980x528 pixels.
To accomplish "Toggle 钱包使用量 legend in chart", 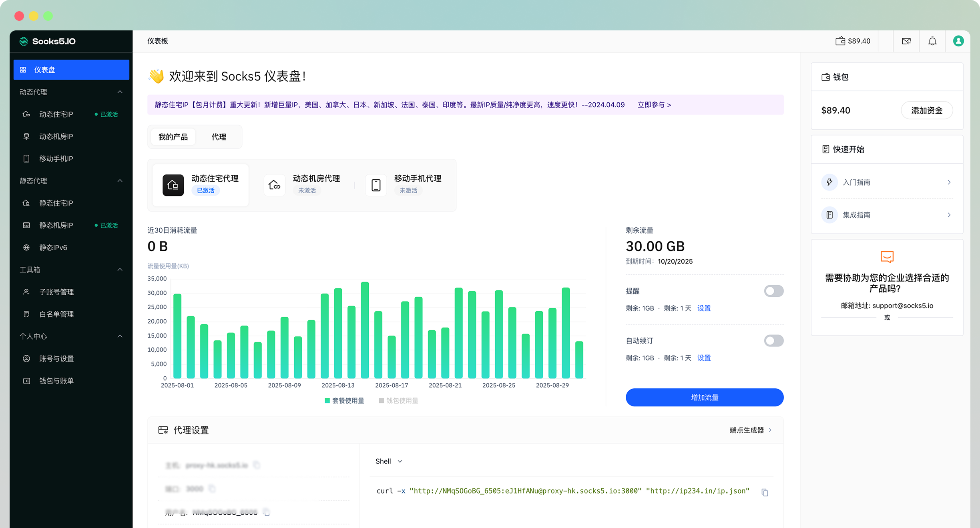I will tap(398, 401).
